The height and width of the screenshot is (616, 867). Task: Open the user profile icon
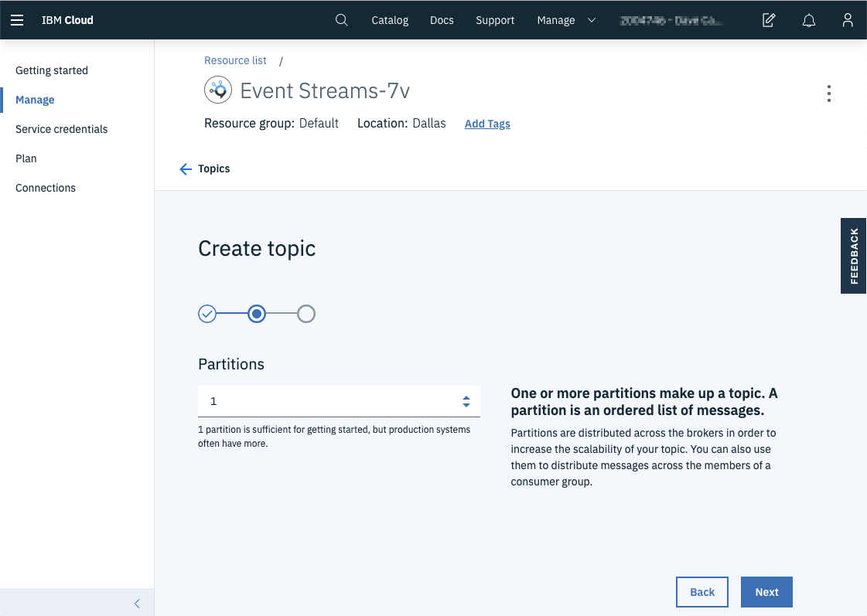pyautogui.click(x=848, y=20)
